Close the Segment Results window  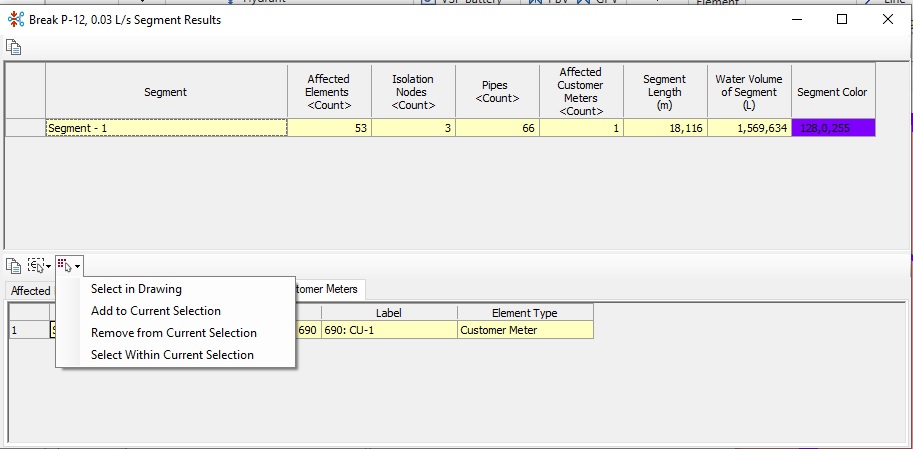tap(888, 19)
